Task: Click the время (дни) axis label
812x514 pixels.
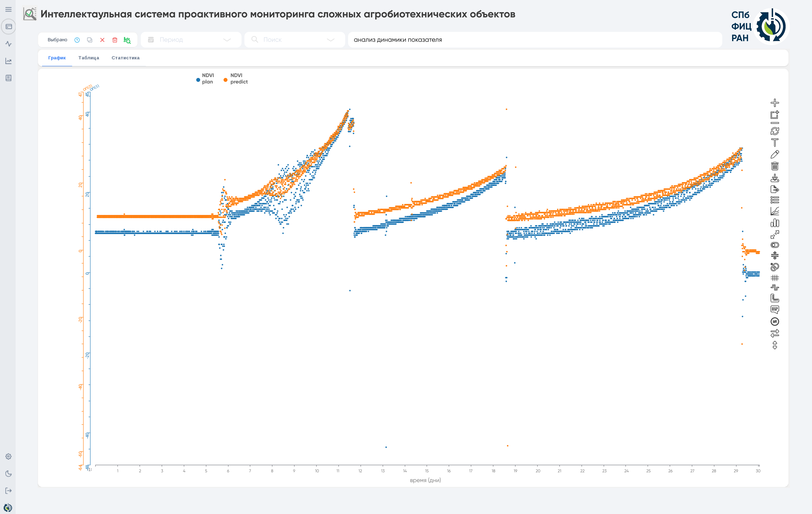Action: pyautogui.click(x=425, y=480)
